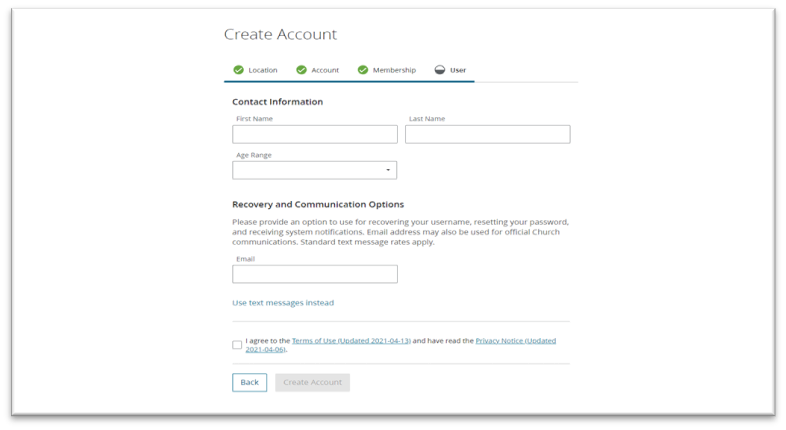The image size is (786, 430).
Task: Click the green checkmark icon beside Location
Action: pos(238,70)
